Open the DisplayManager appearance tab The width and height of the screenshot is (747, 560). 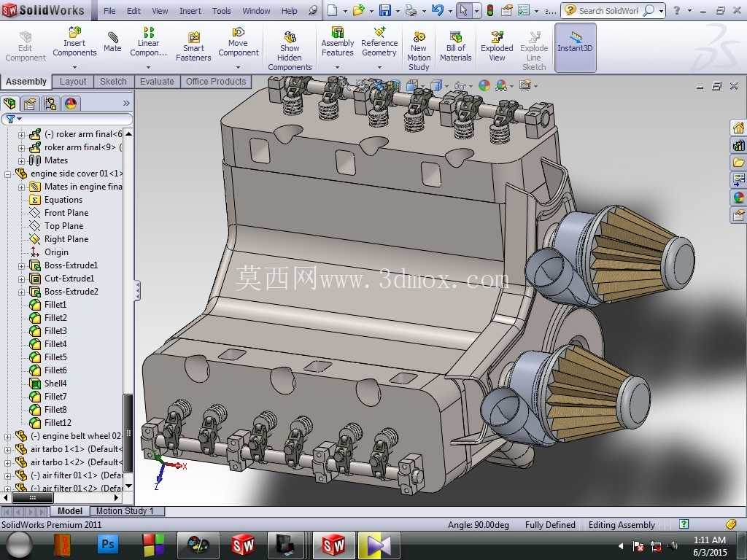(71, 104)
